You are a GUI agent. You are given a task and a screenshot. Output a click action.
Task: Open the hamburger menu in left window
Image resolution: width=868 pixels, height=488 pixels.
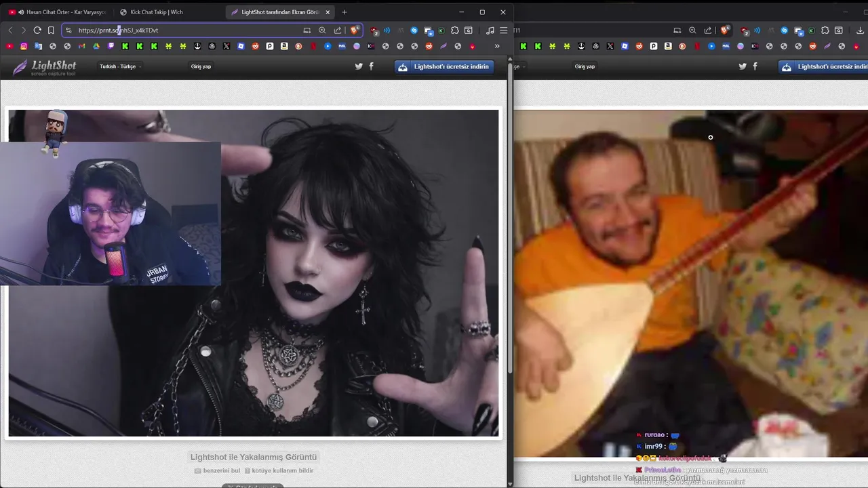[503, 30]
